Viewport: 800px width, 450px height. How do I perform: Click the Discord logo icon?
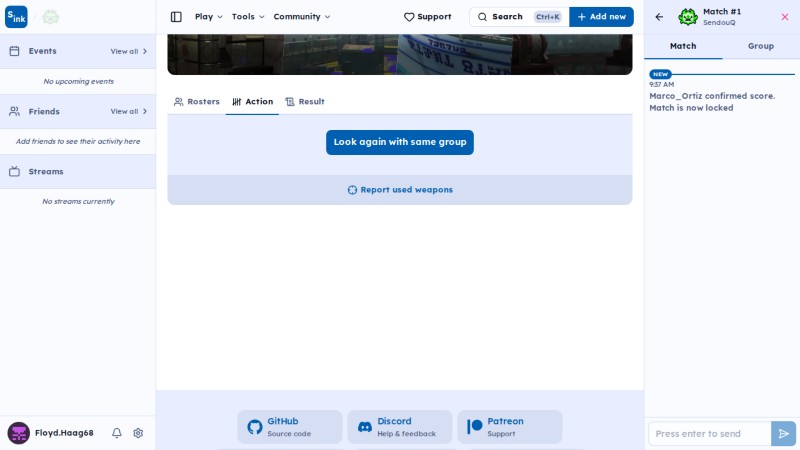(x=365, y=427)
